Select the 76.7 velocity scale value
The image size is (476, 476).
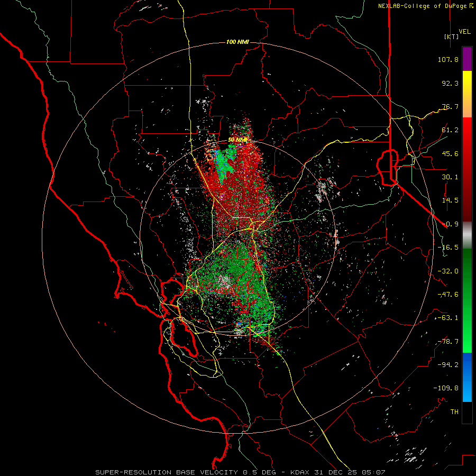[450, 106]
